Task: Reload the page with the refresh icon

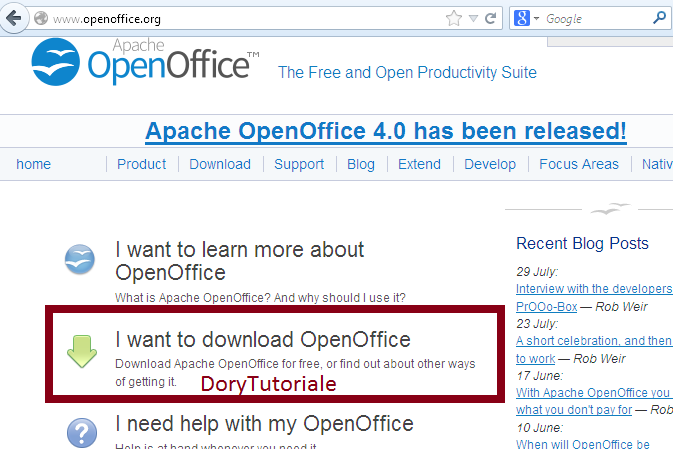Action: pyautogui.click(x=490, y=18)
